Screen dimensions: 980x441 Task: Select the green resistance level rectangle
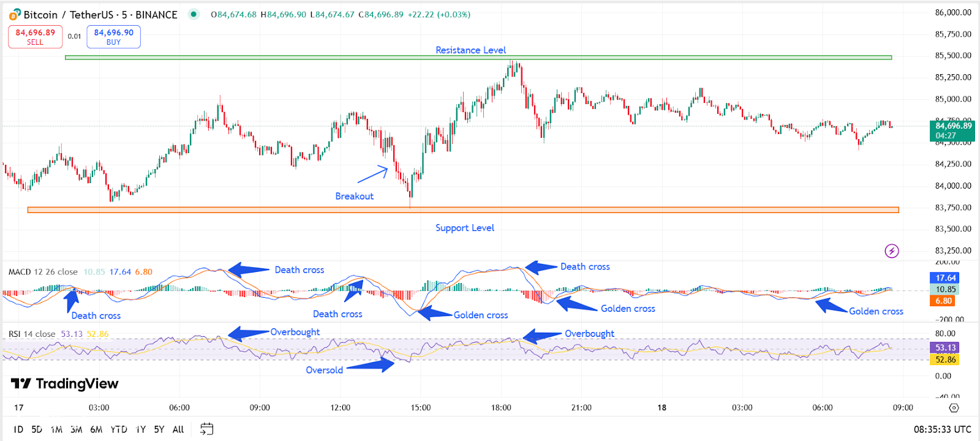click(x=478, y=58)
